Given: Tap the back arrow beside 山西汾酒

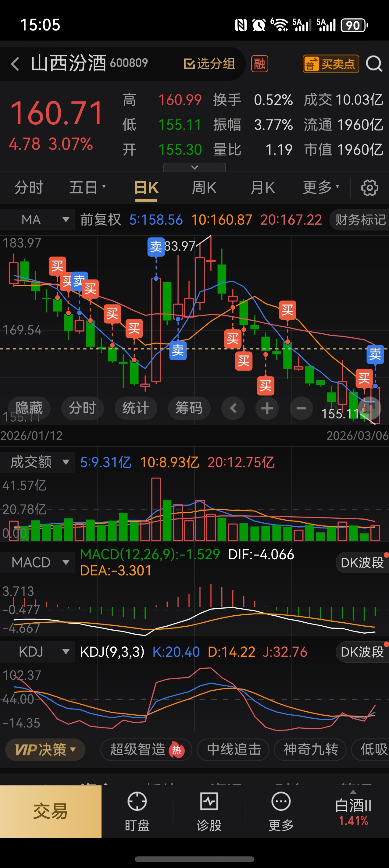Looking at the screenshot, I should [x=15, y=64].
